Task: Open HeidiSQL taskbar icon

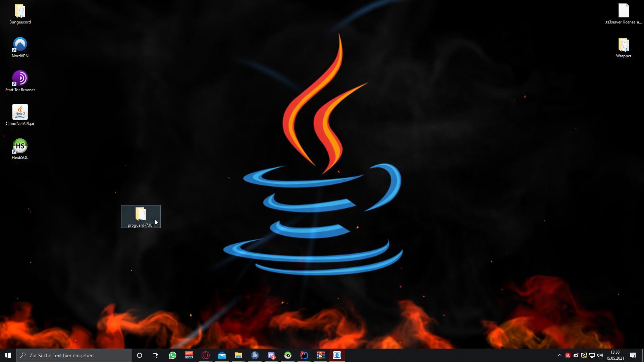Action: point(287,355)
